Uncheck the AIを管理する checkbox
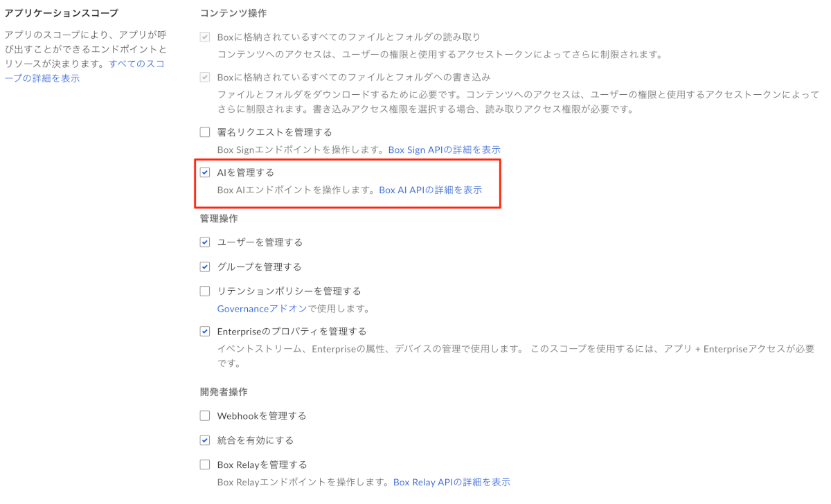This screenshot has height=504, width=831. [205, 172]
